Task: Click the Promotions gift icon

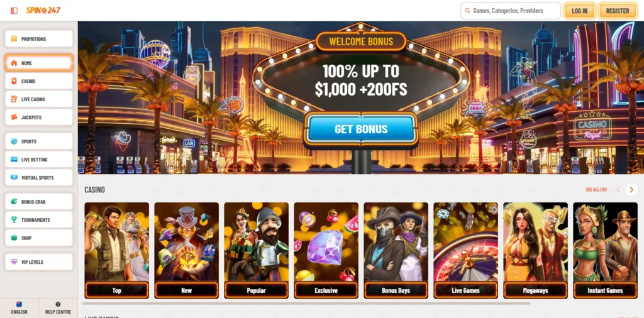Action: (14, 39)
